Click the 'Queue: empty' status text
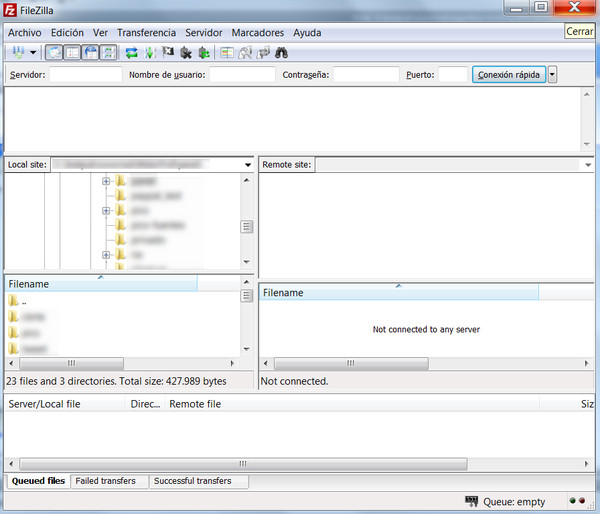600x514 pixels. pos(514,502)
